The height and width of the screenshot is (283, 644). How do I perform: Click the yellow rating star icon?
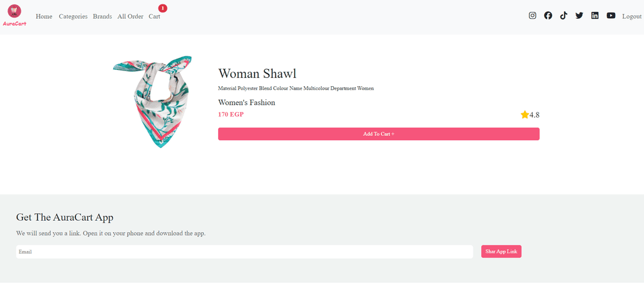point(525,114)
